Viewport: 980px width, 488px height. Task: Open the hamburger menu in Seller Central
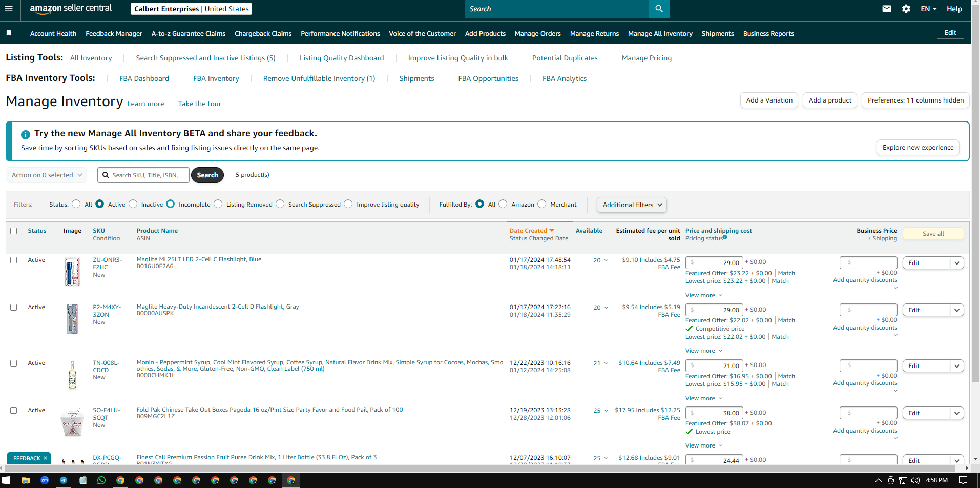click(8, 9)
